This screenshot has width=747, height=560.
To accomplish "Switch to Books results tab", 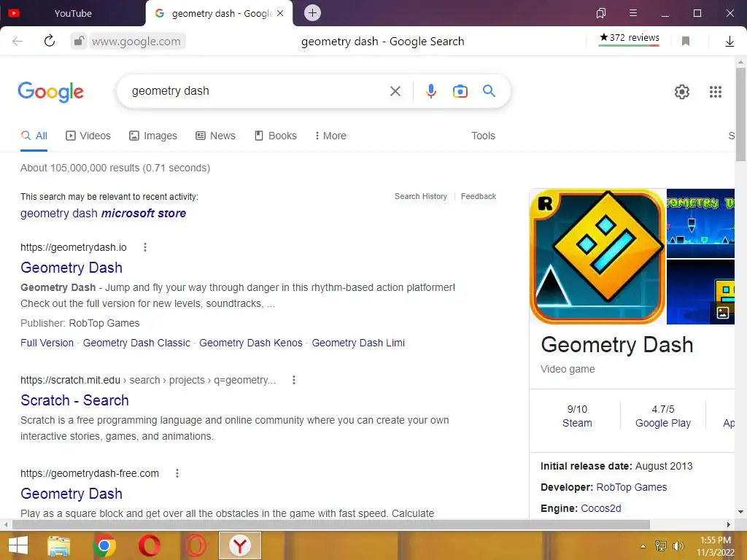I will (276, 136).
